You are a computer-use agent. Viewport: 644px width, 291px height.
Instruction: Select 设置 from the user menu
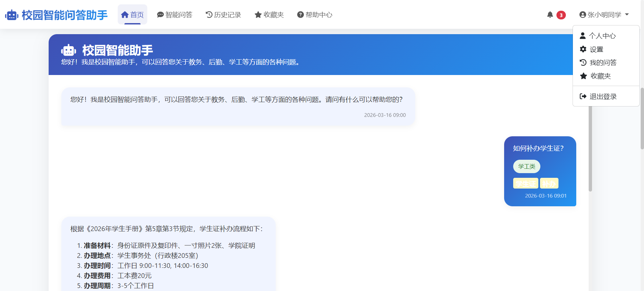point(606,49)
